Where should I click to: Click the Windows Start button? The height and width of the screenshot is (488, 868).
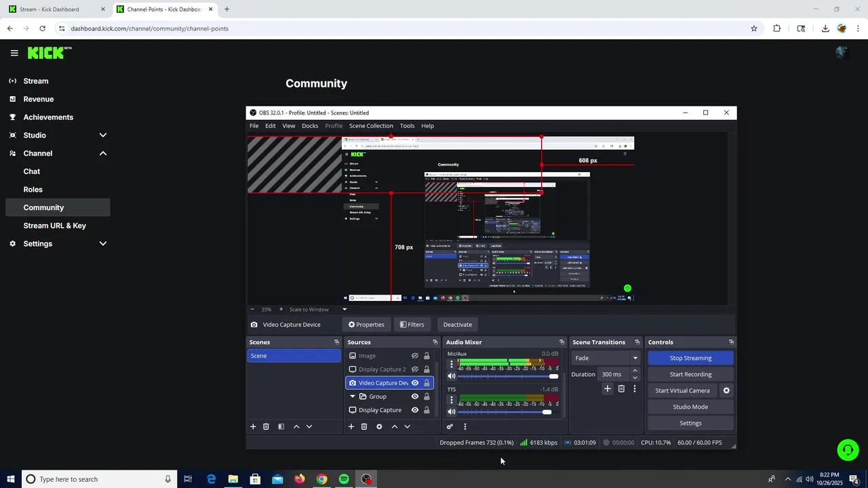pos(11,479)
